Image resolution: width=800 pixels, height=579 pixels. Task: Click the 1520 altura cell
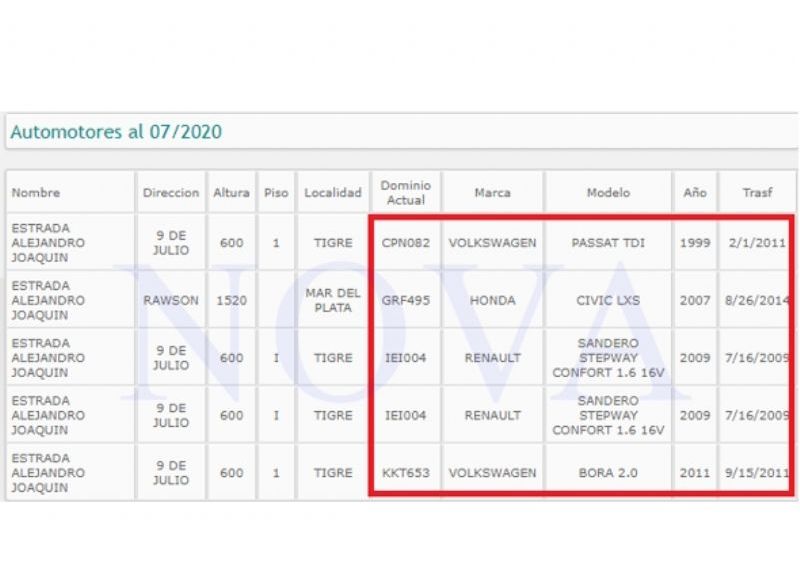click(x=231, y=300)
